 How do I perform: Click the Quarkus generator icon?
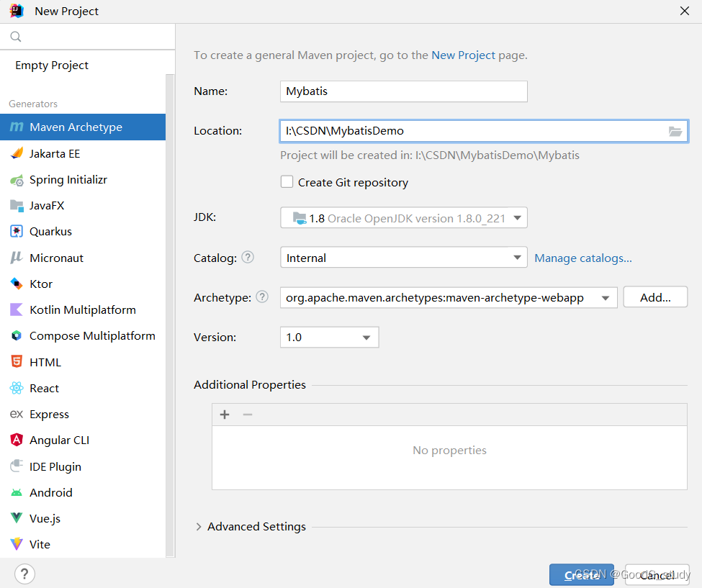pyautogui.click(x=17, y=232)
